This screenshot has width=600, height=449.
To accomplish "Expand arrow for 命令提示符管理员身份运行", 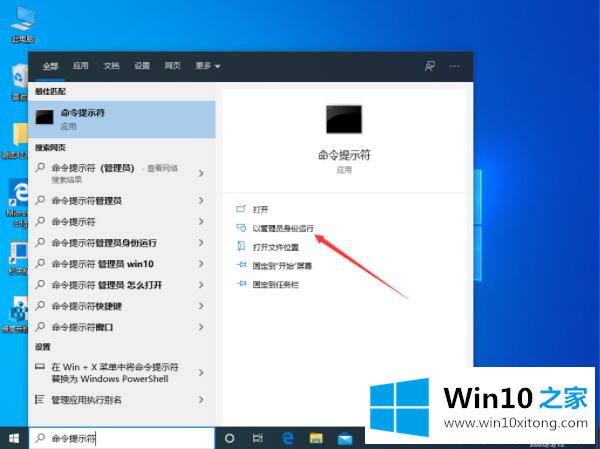I will point(201,242).
